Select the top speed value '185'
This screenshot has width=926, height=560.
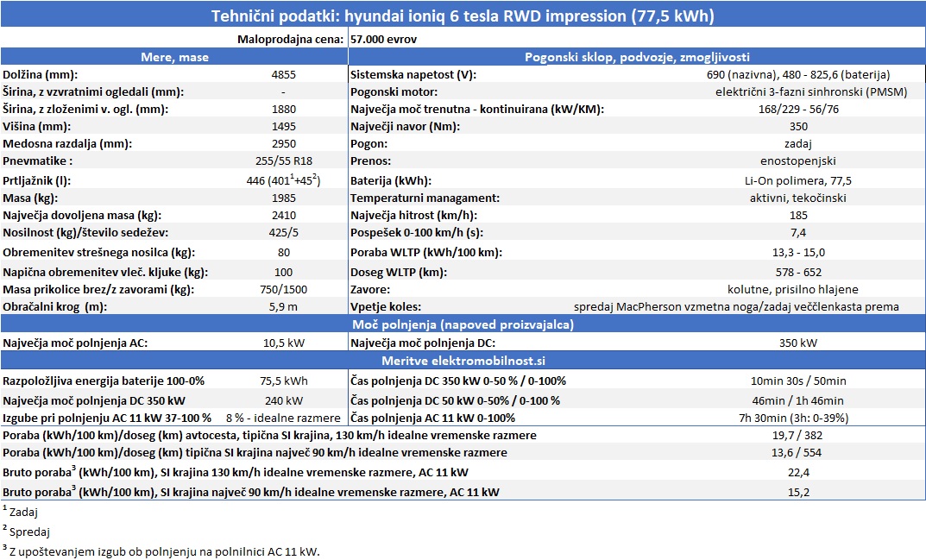(798, 216)
